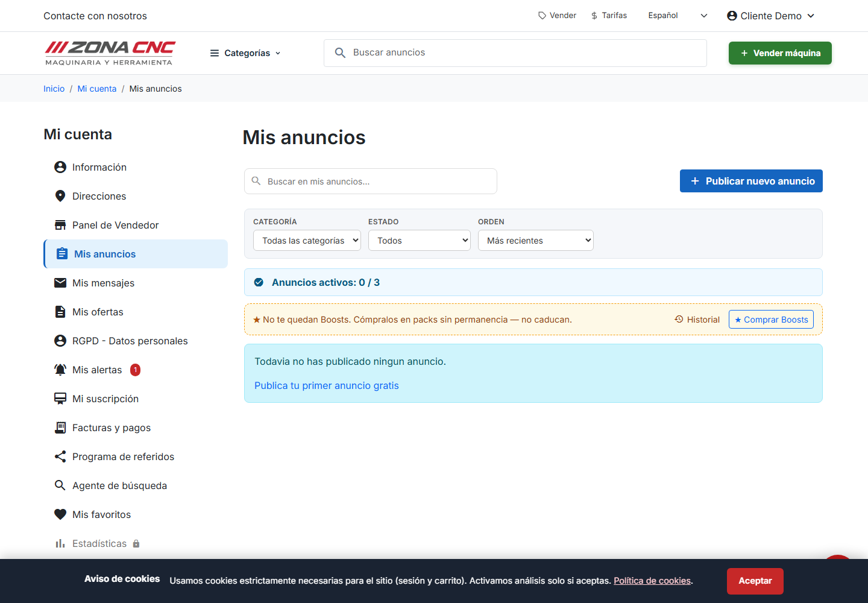
Task: Open Contacte con nosotros link
Action: click(x=95, y=16)
